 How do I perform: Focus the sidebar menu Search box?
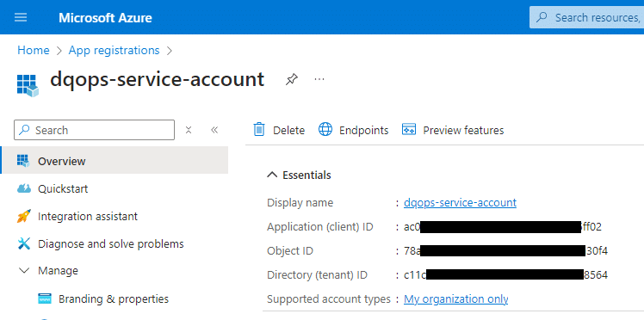click(94, 130)
